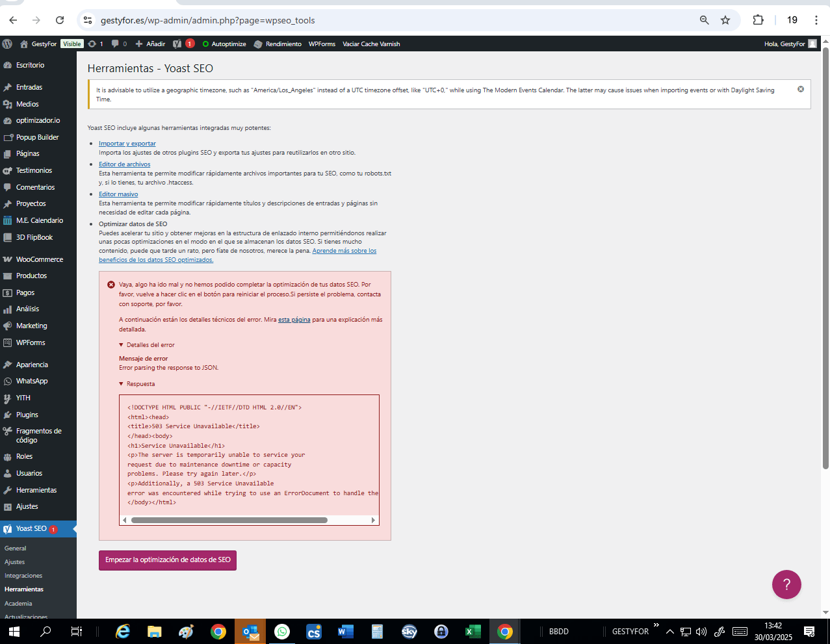Open Importar y exportar link

127,144
